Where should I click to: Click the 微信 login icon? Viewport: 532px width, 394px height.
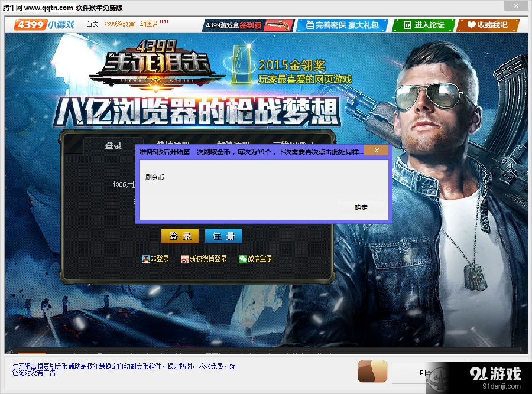[242, 259]
